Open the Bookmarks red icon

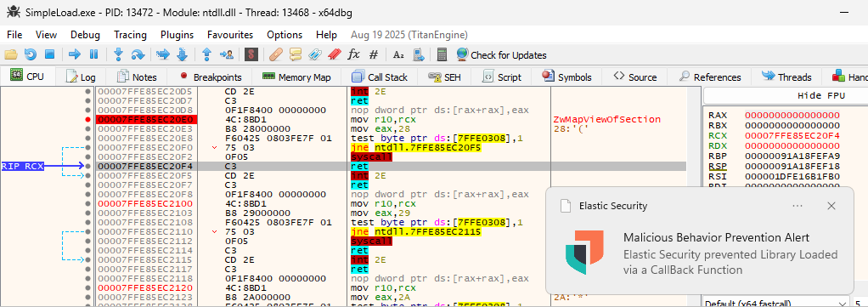(334, 55)
